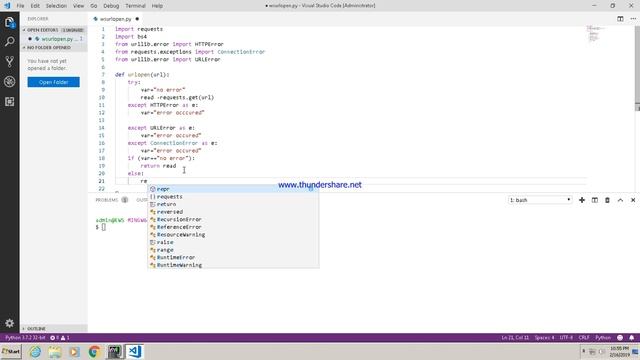Open the Source Control view
Screen dimensions: 640x360
[x=9, y=62]
